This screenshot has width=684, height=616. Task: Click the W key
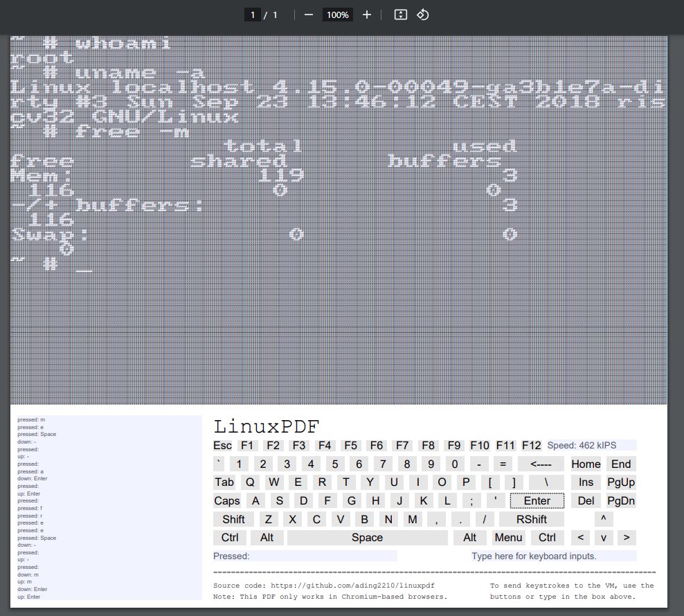pos(274,482)
